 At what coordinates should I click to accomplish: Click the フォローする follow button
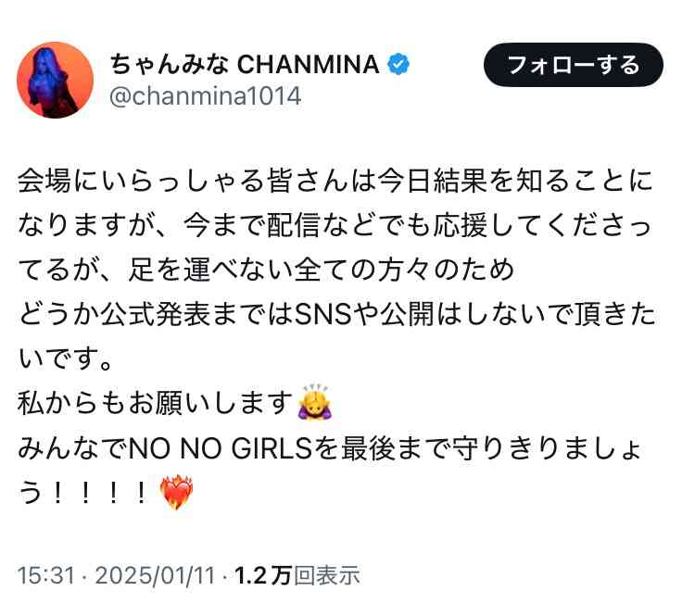coord(573,65)
